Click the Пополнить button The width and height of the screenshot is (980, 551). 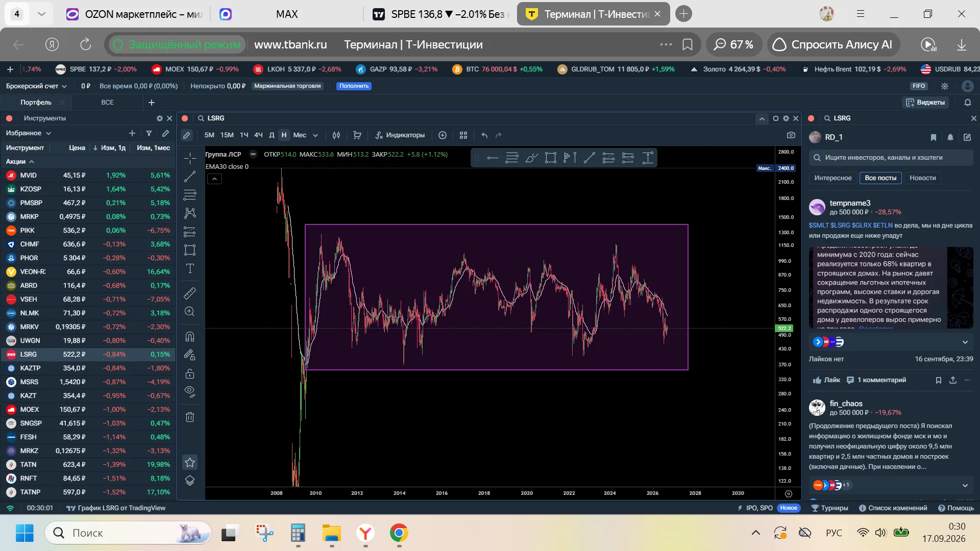click(x=354, y=86)
